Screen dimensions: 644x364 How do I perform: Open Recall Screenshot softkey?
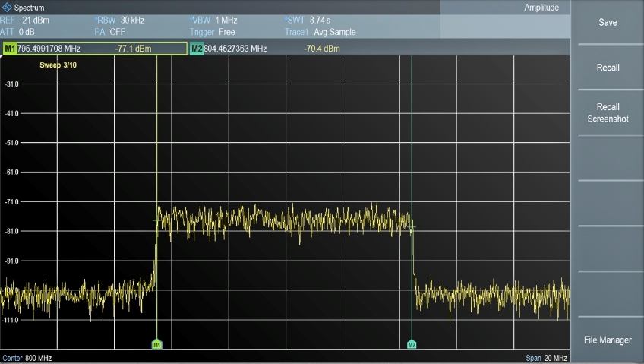pyautogui.click(x=608, y=113)
